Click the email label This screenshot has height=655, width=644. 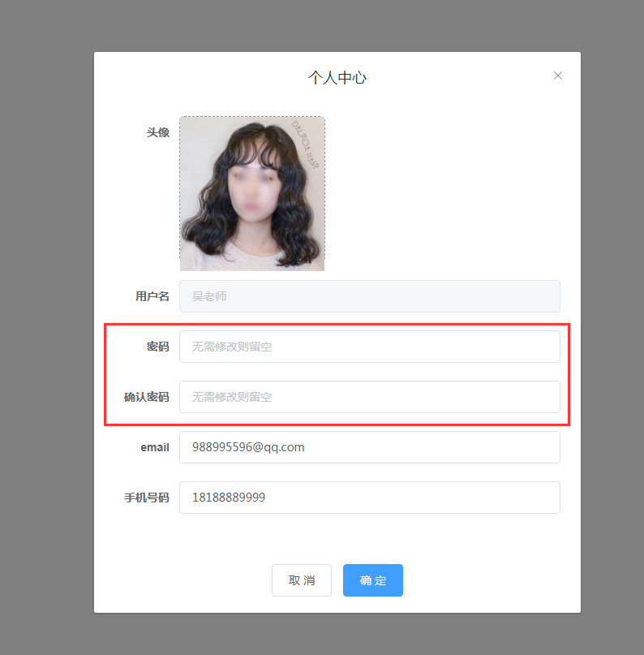click(x=155, y=447)
